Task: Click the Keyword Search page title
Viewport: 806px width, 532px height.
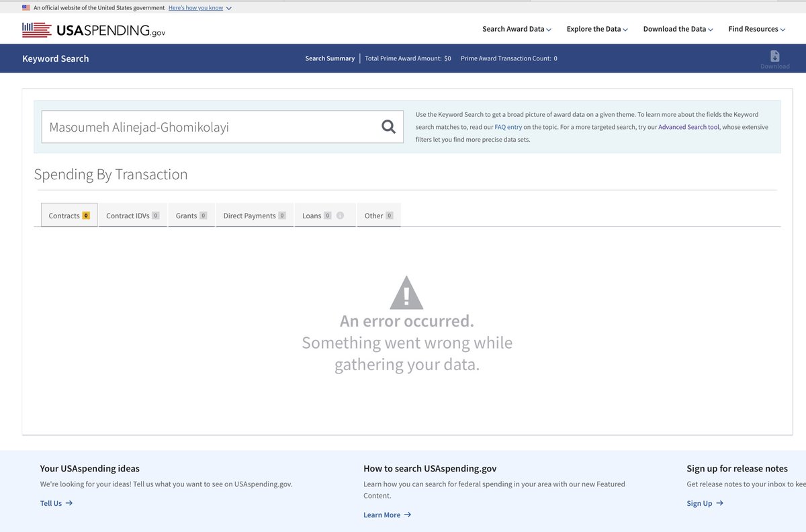Action: (56, 58)
